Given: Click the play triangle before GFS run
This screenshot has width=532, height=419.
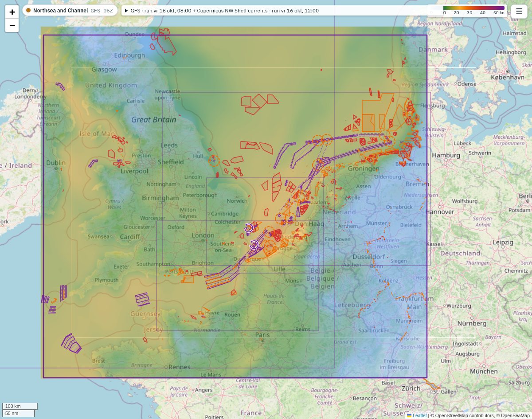Looking at the screenshot, I should pyautogui.click(x=126, y=11).
